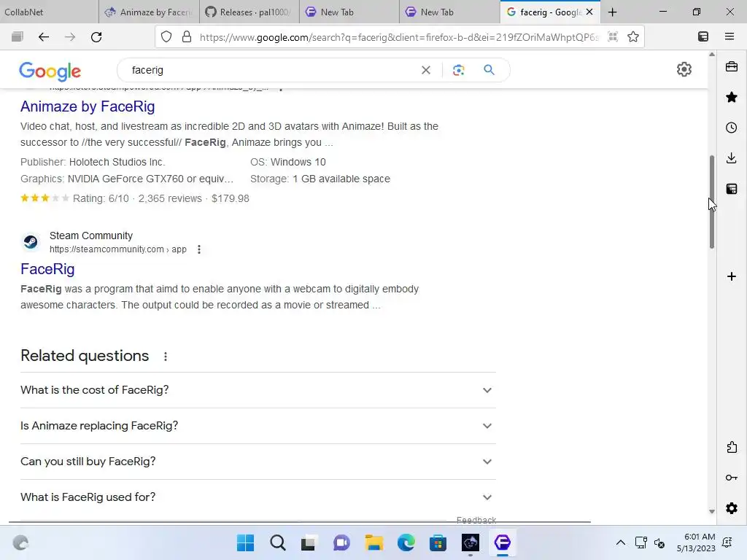Viewport: 747px width, 560px height.
Task: Click the browser address bar URL
Action: (x=399, y=37)
